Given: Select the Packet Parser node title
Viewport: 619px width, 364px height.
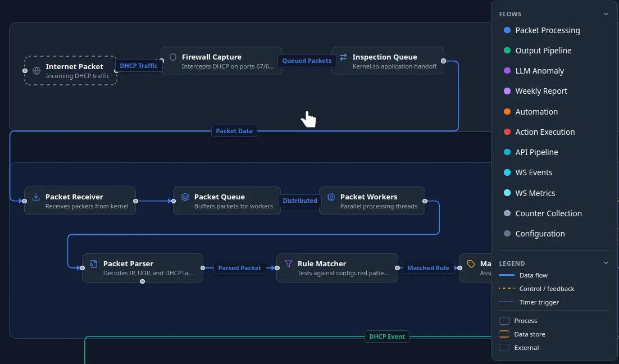Looking at the screenshot, I should [128, 263].
